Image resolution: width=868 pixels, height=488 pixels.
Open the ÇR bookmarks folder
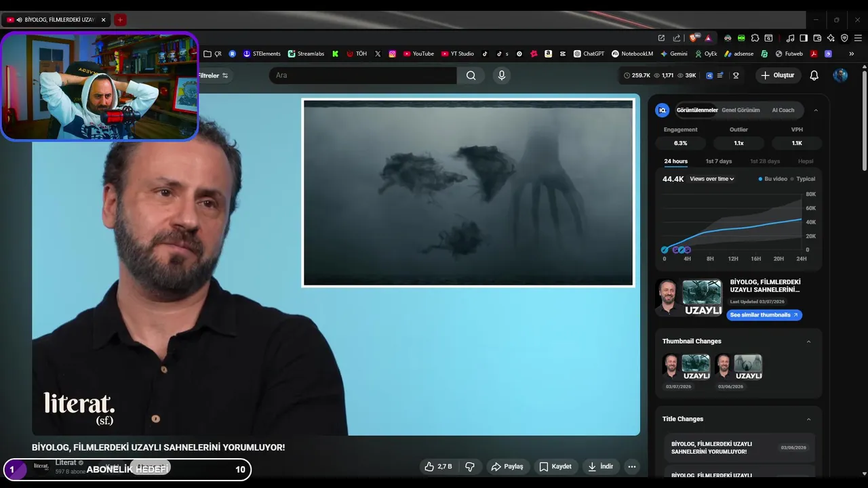(213, 54)
